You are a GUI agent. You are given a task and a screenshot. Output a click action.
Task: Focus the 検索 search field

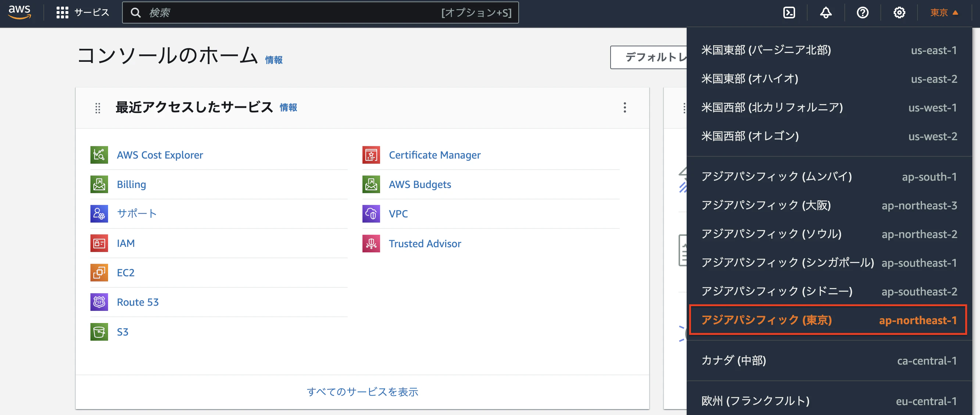tap(320, 13)
